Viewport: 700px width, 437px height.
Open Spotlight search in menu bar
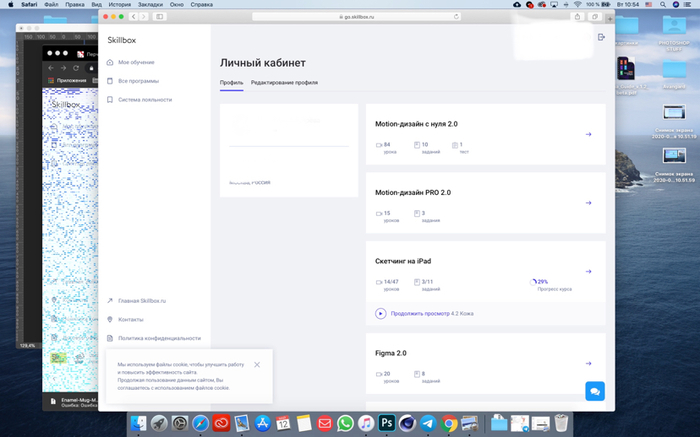point(663,4)
